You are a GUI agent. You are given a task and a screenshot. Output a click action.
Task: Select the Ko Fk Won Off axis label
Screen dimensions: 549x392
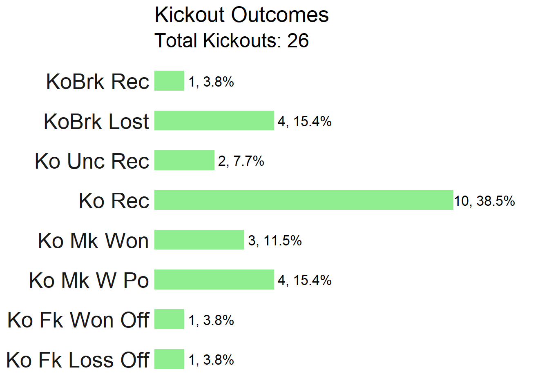click(78, 320)
